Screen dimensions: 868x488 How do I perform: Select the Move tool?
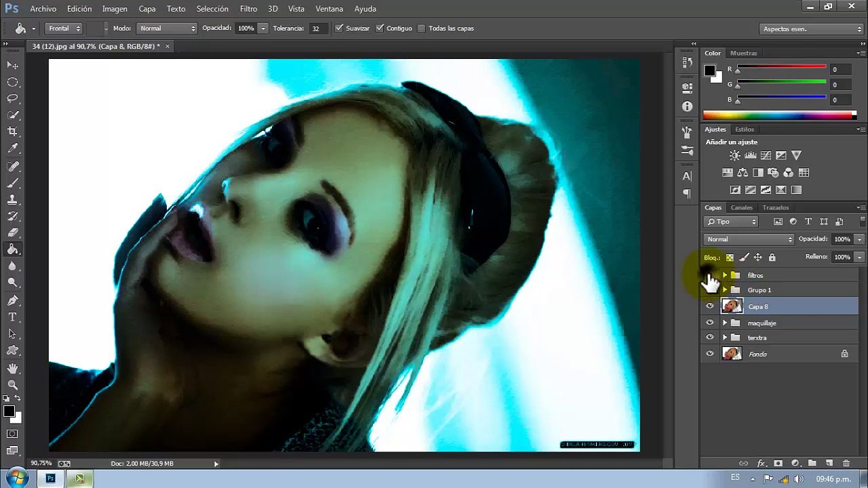[x=12, y=65]
